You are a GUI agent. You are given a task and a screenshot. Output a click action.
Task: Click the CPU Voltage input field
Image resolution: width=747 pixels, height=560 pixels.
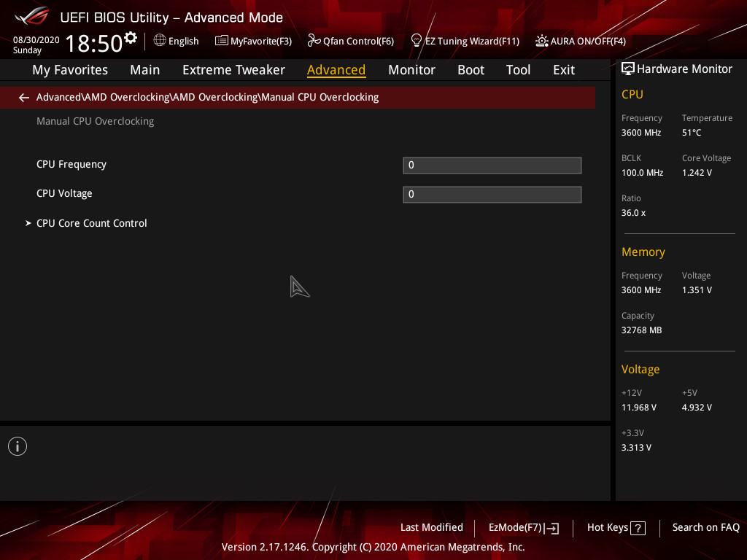492,194
